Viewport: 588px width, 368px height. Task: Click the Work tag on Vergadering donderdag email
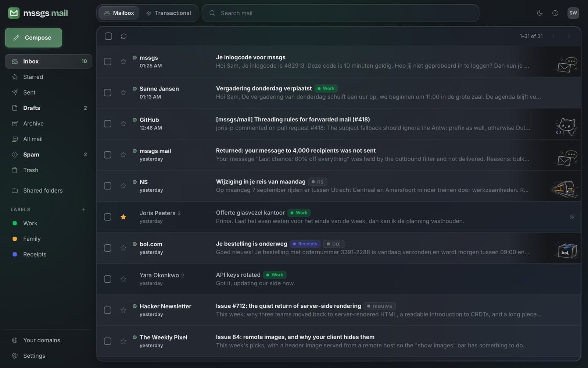[x=326, y=88]
